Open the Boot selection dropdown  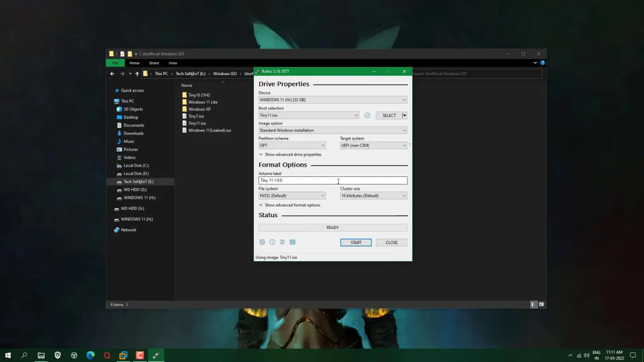[309, 115]
